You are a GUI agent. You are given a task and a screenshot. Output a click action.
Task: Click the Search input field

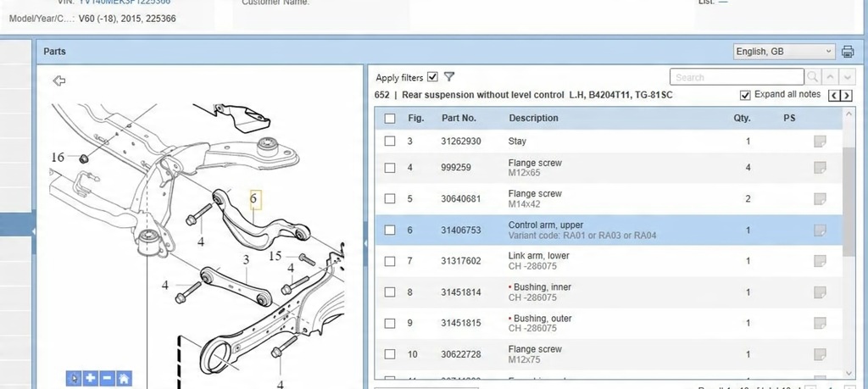(x=737, y=77)
